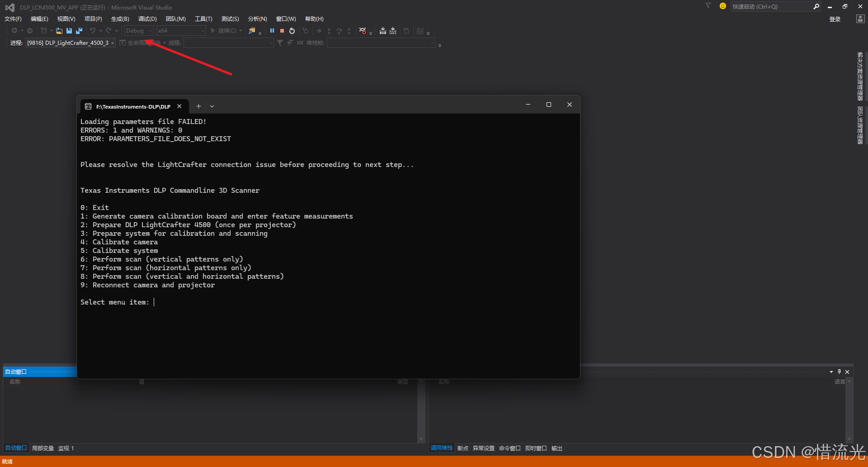Switch to the 自动窗口 bottom tab
868x467 pixels.
click(16, 448)
